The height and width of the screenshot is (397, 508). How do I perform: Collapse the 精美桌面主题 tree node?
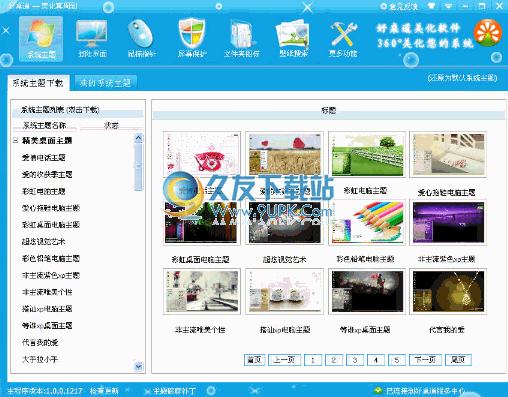[x=15, y=140]
